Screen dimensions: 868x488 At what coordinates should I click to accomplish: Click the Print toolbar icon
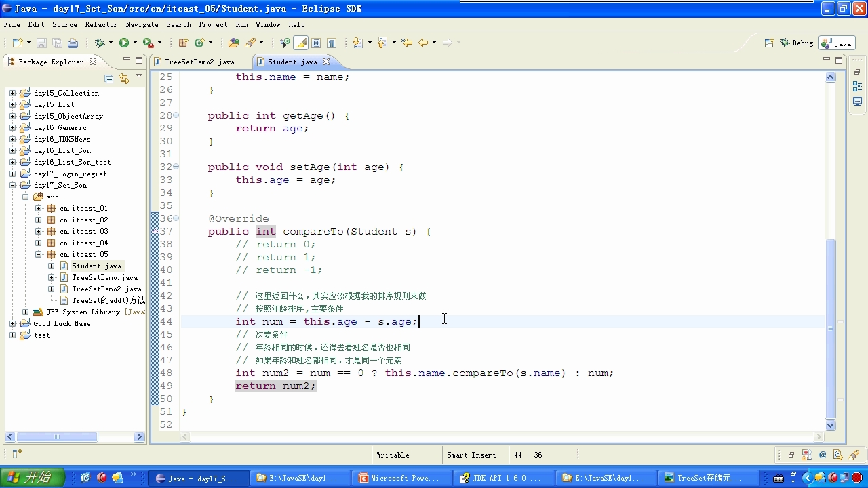[x=73, y=43]
